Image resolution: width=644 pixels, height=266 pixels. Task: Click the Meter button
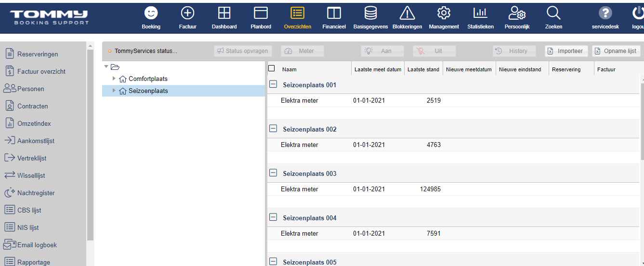coord(302,51)
